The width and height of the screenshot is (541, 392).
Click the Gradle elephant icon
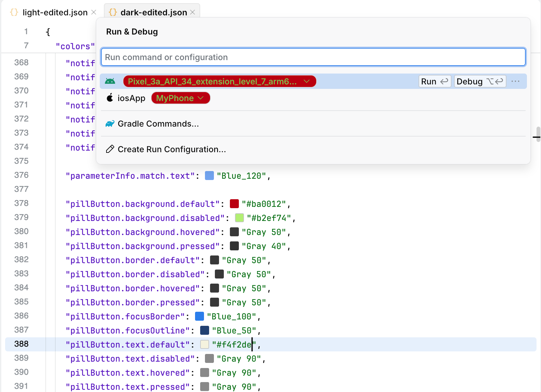pos(110,124)
